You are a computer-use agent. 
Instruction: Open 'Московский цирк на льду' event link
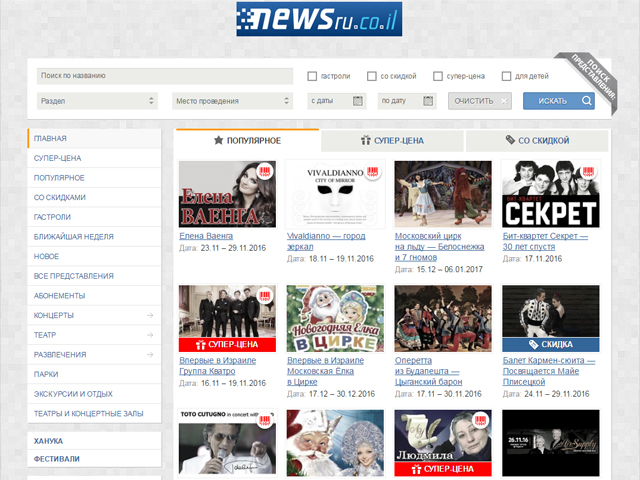pos(440,247)
